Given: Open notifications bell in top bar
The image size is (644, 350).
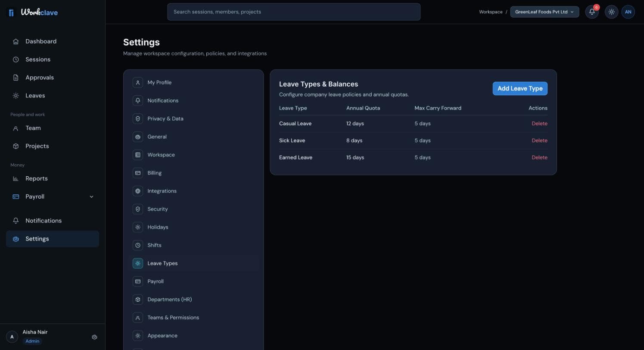Looking at the screenshot, I should coord(592,12).
